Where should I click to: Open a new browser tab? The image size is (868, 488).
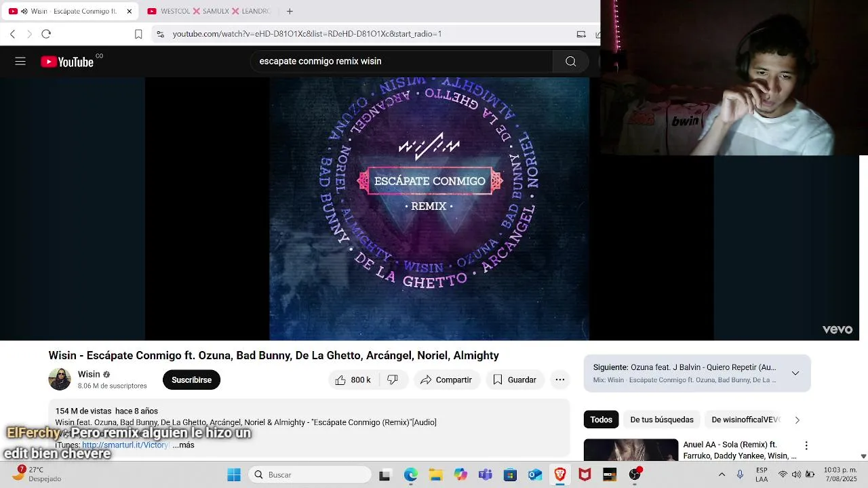pyautogui.click(x=290, y=12)
